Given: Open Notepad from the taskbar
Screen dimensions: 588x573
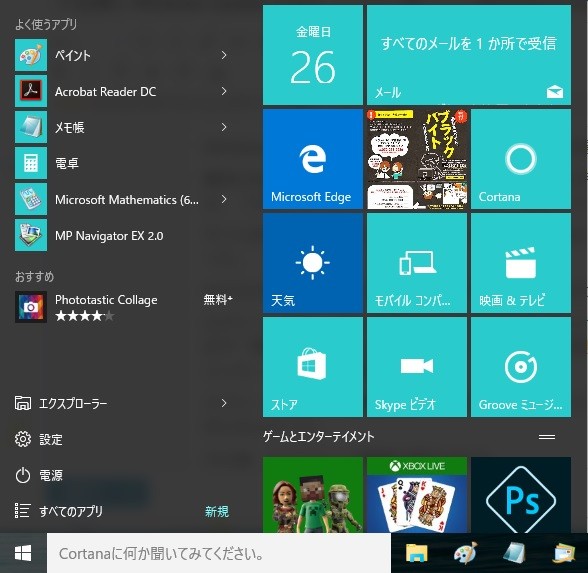Looking at the screenshot, I should tap(515, 553).
